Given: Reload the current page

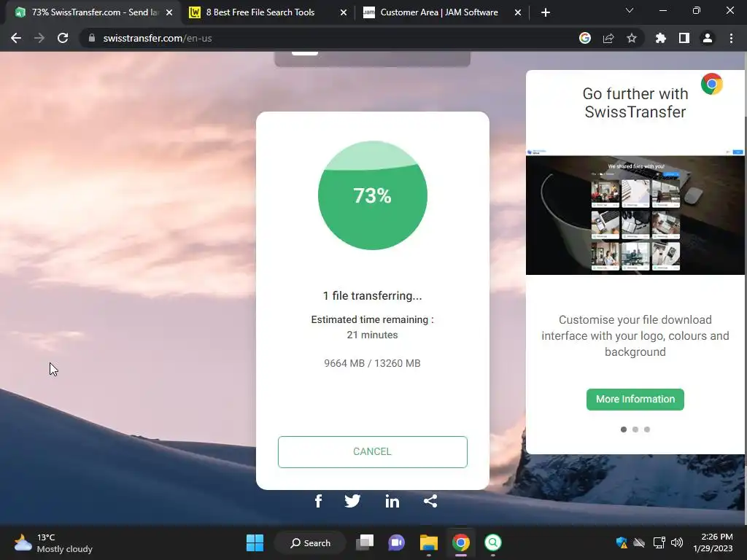Looking at the screenshot, I should click(x=63, y=38).
